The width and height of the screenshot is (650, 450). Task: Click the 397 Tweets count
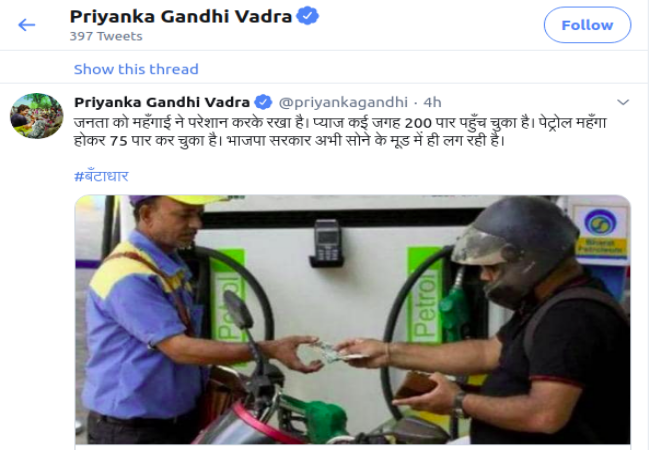106,36
